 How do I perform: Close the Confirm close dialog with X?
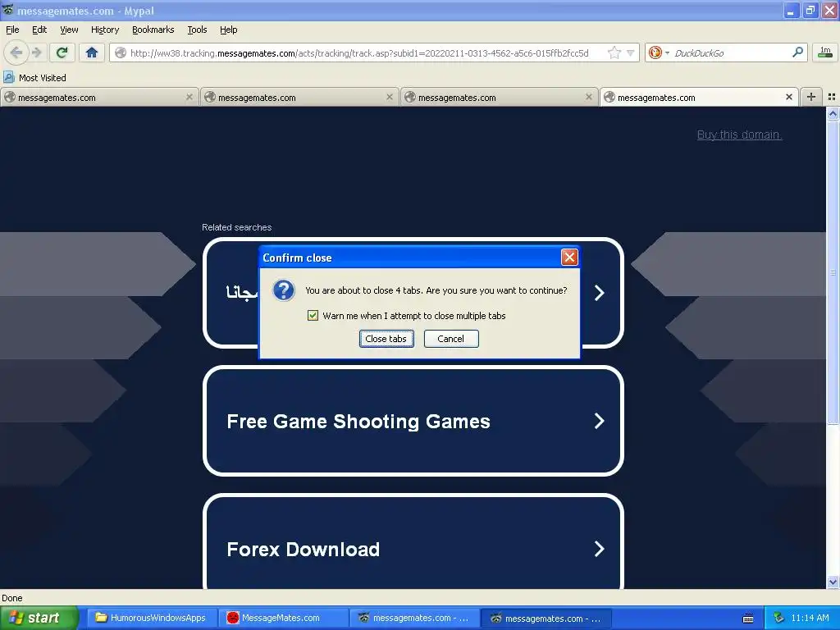point(569,258)
